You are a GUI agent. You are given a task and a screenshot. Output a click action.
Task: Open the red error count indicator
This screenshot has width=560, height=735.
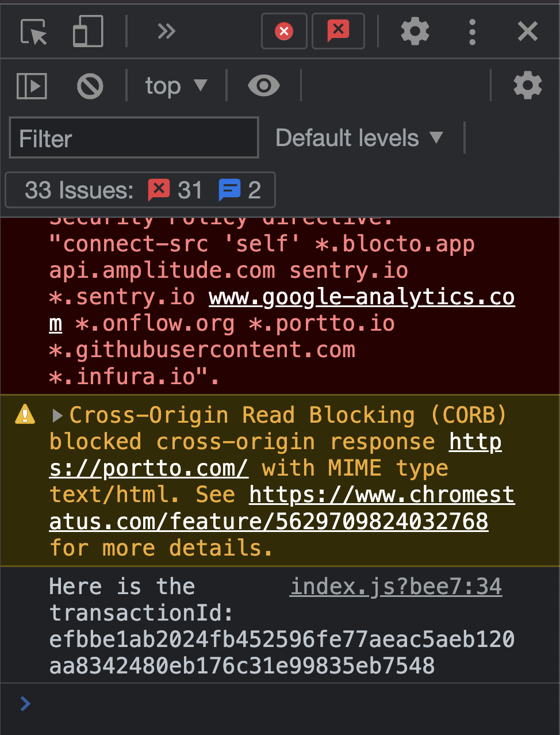(x=284, y=31)
